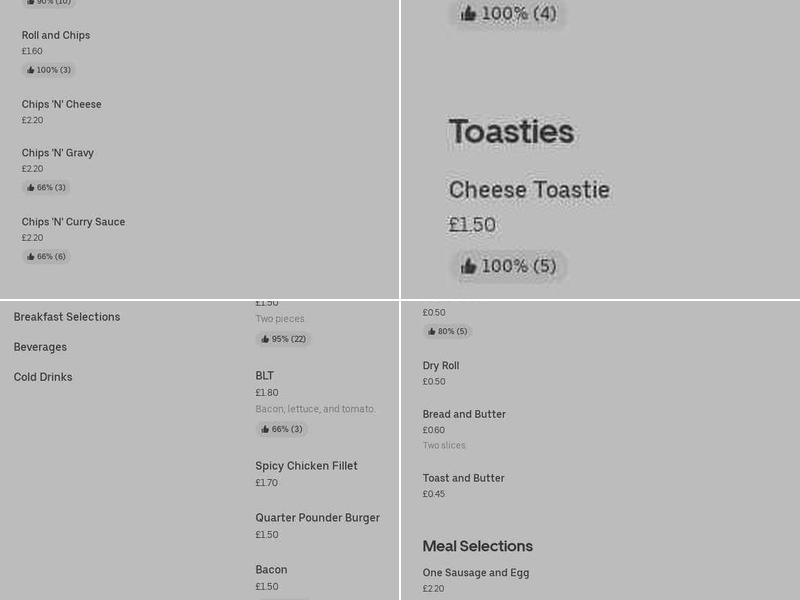Open the Spicy Chicken Fillet listing

click(306, 466)
